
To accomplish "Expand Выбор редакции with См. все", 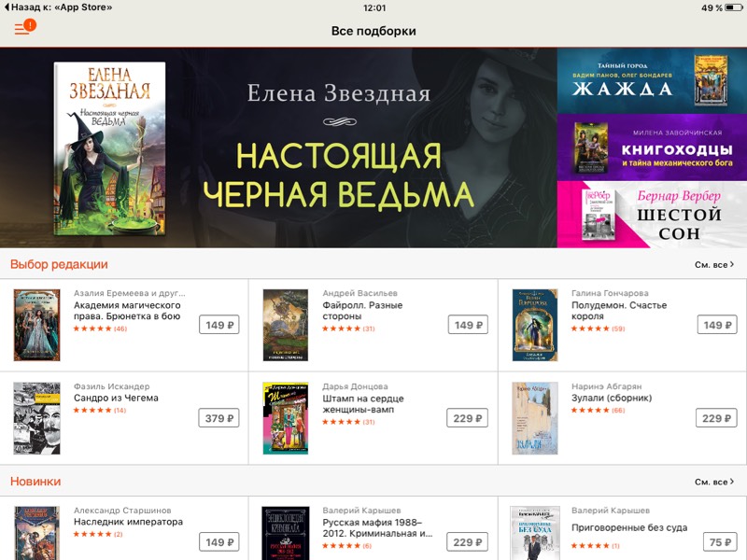I will click(714, 265).
